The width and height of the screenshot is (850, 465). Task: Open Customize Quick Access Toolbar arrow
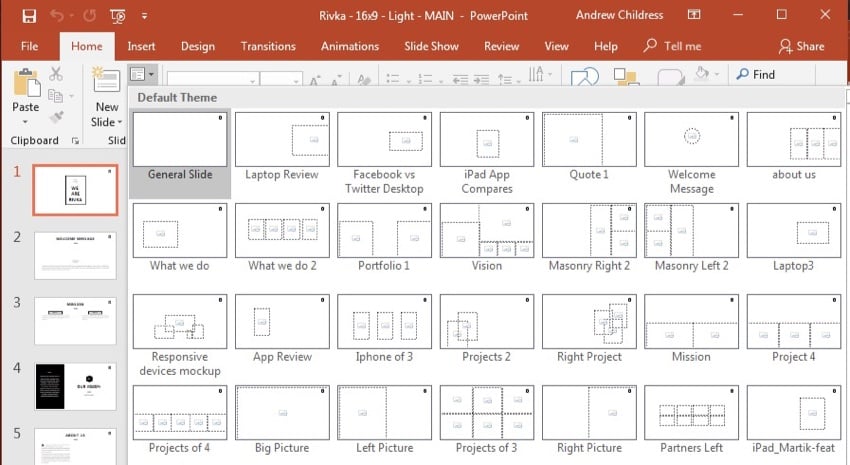point(144,16)
